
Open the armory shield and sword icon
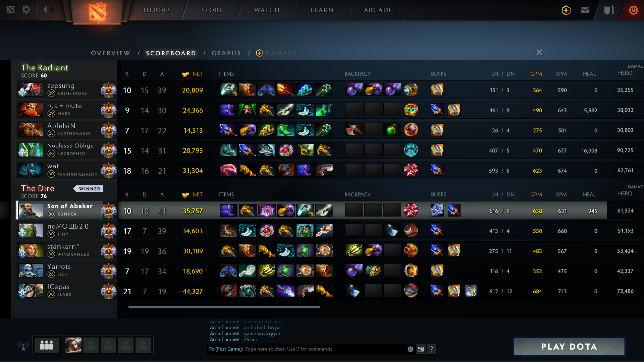pyautogui.click(x=609, y=10)
